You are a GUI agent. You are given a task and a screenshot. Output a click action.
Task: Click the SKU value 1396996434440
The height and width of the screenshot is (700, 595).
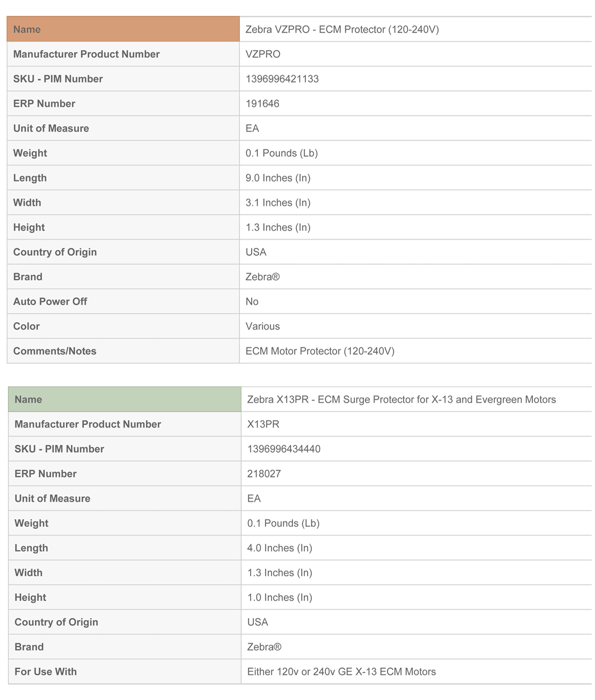coord(284,449)
